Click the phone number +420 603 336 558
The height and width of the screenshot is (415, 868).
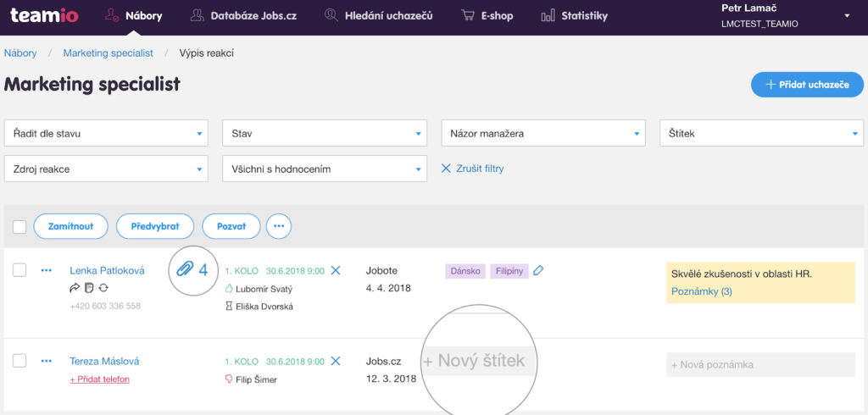pyautogui.click(x=105, y=306)
